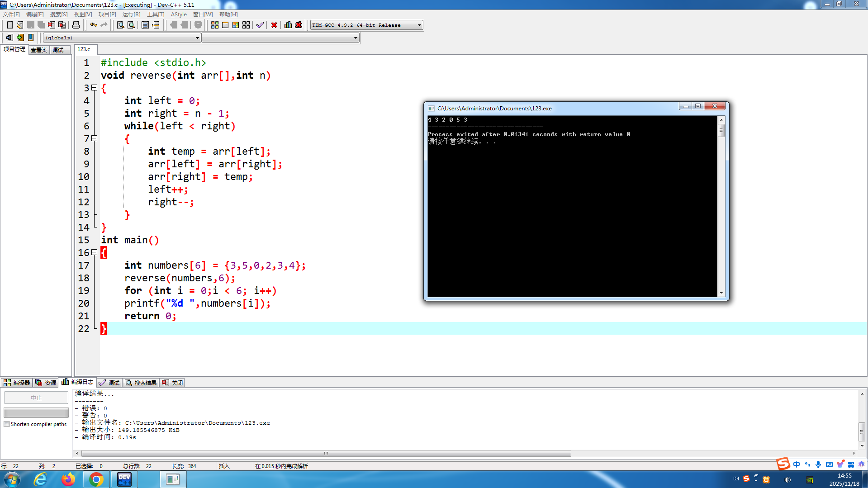
Task: Click the Open file toolbar icon
Action: pos(20,25)
